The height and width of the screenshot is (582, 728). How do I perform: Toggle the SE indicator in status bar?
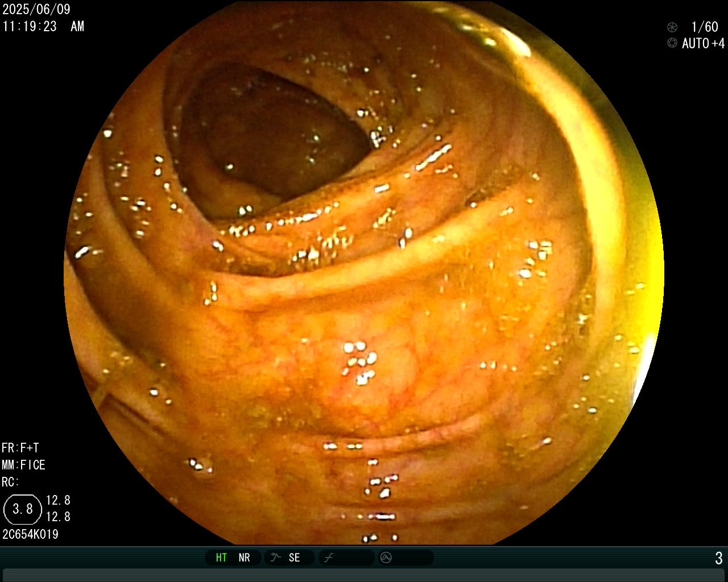[294, 558]
